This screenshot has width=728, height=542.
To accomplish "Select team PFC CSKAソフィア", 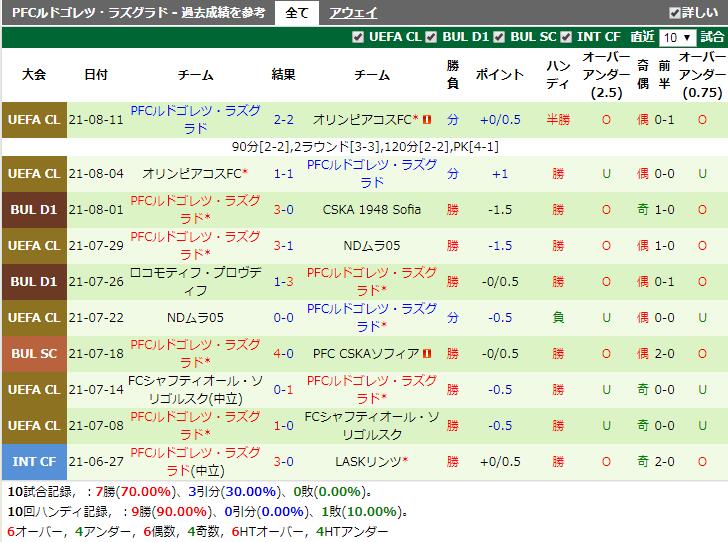I will click(366, 353).
